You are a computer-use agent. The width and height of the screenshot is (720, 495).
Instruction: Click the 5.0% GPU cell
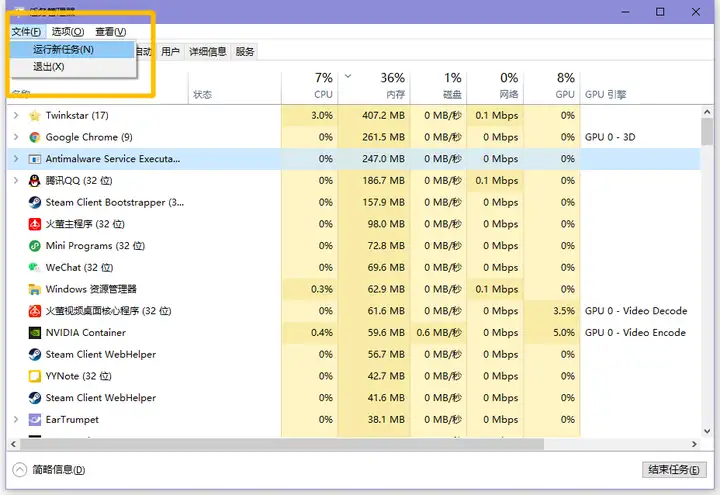(x=551, y=332)
